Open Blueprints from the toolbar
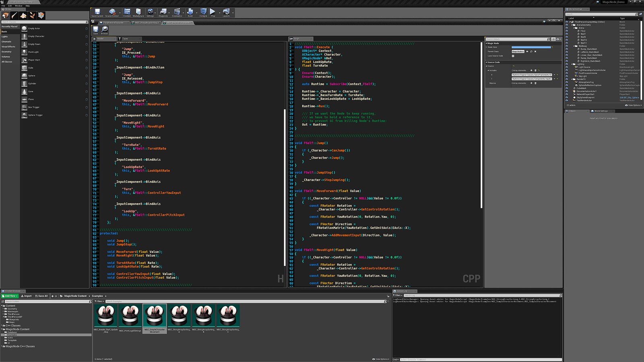 [x=163, y=12]
